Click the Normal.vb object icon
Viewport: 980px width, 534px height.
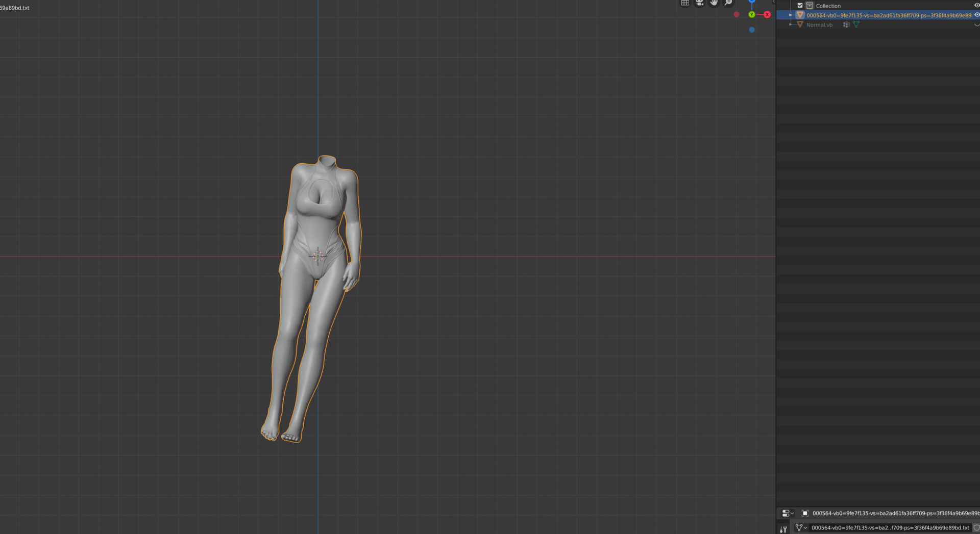800,24
